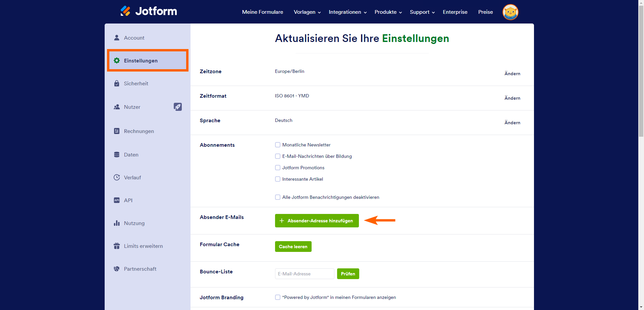Open Rechnungen section in sidebar

148,131
